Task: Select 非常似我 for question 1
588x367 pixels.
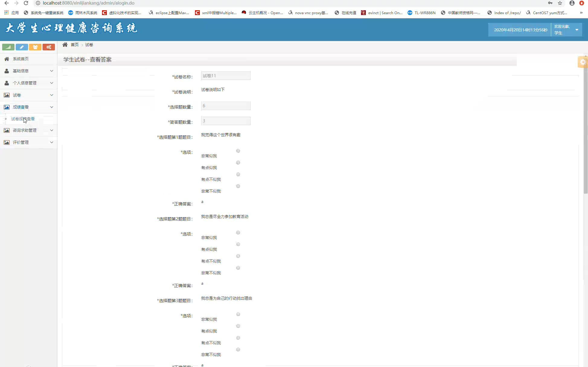Action: 238,151
